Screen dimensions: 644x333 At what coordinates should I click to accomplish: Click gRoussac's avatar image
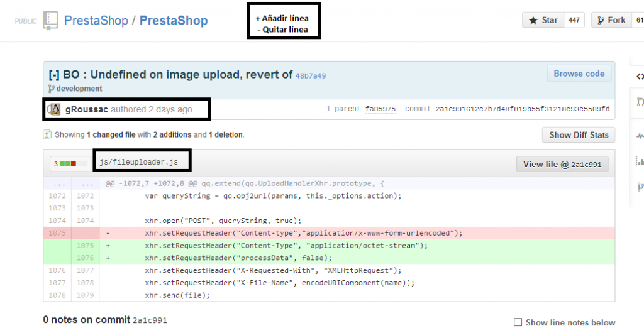[55, 109]
